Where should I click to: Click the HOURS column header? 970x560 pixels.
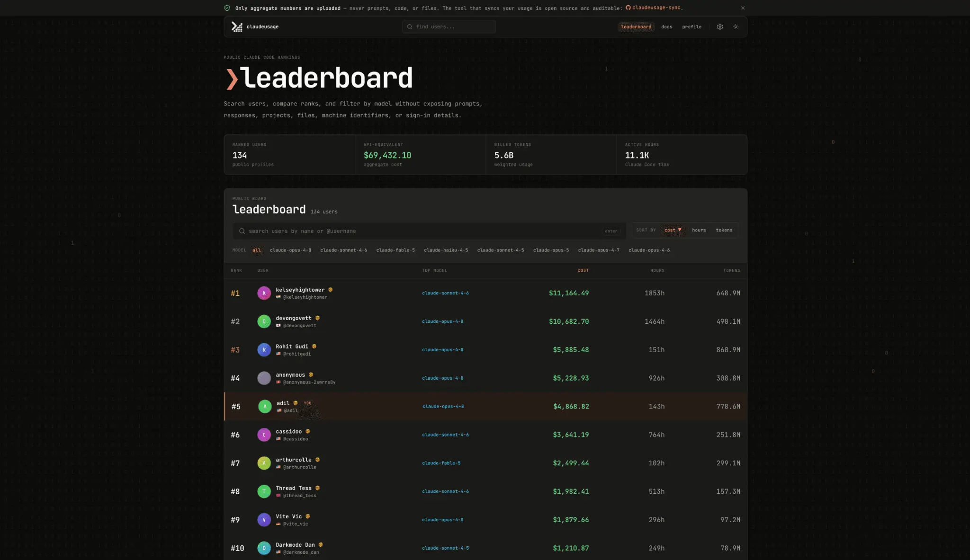tap(657, 270)
